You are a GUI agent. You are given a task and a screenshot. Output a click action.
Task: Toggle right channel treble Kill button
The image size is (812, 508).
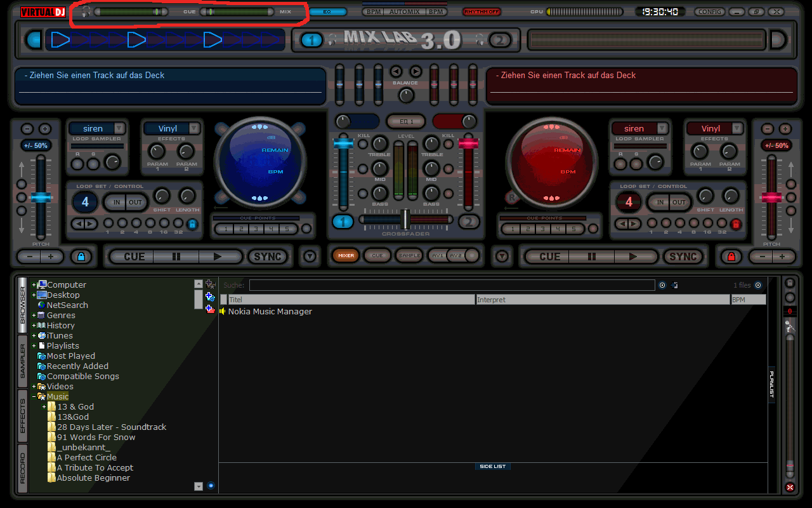pyautogui.click(x=449, y=144)
